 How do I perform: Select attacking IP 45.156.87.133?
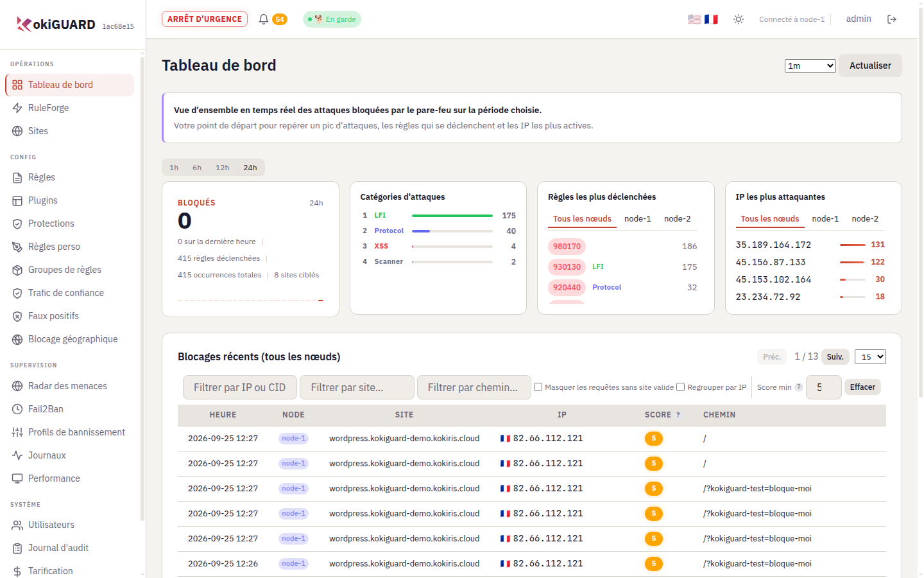pyautogui.click(x=771, y=262)
